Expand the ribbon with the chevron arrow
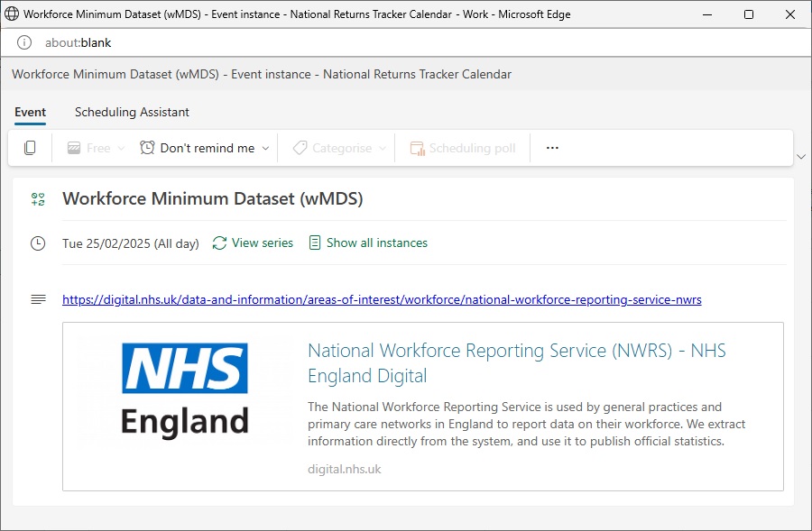 (x=800, y=156)
